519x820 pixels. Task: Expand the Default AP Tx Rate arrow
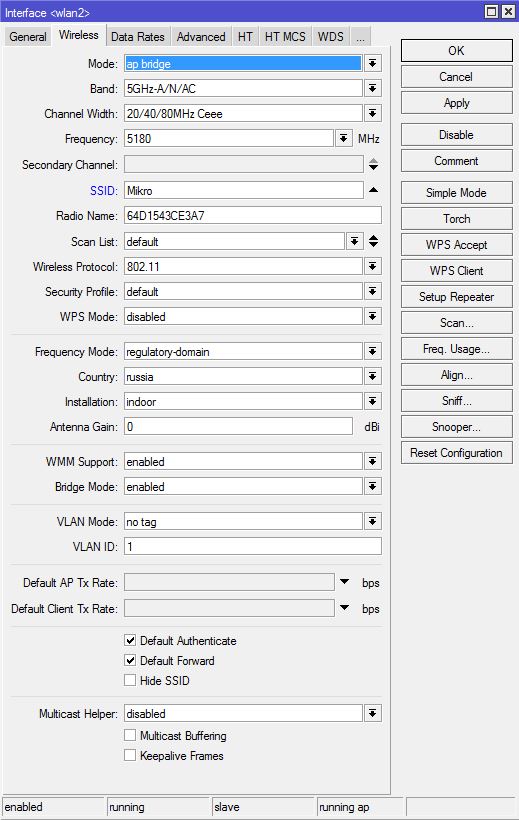coord(344,582)
